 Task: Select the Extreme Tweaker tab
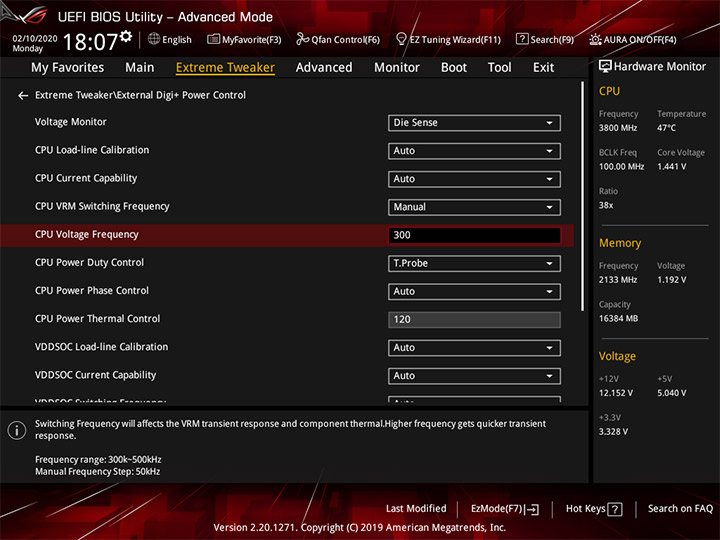tap(225, 68)
